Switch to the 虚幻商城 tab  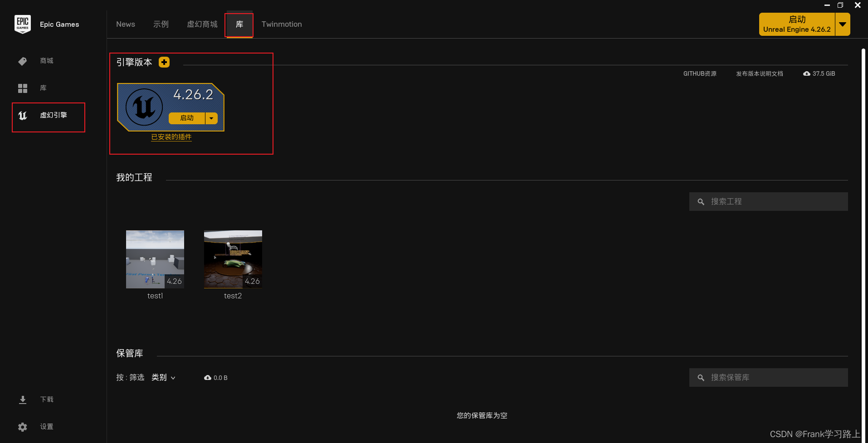[x=202, y=24]
